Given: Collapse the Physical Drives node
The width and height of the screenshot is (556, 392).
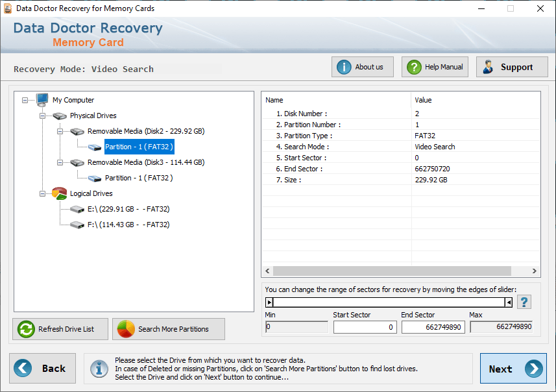Looking at the screenshot, I should click(42, 116).
